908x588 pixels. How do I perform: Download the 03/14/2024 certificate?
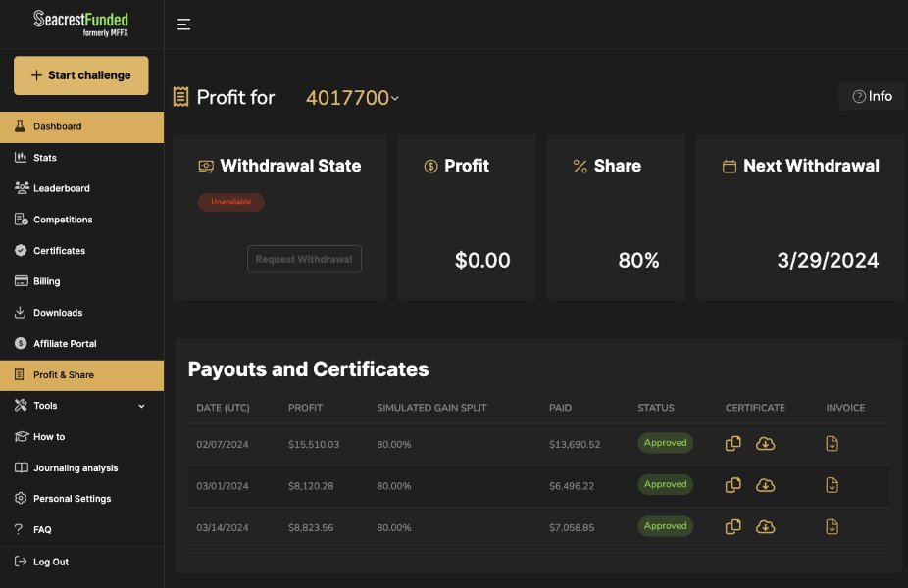click(766, 526)
